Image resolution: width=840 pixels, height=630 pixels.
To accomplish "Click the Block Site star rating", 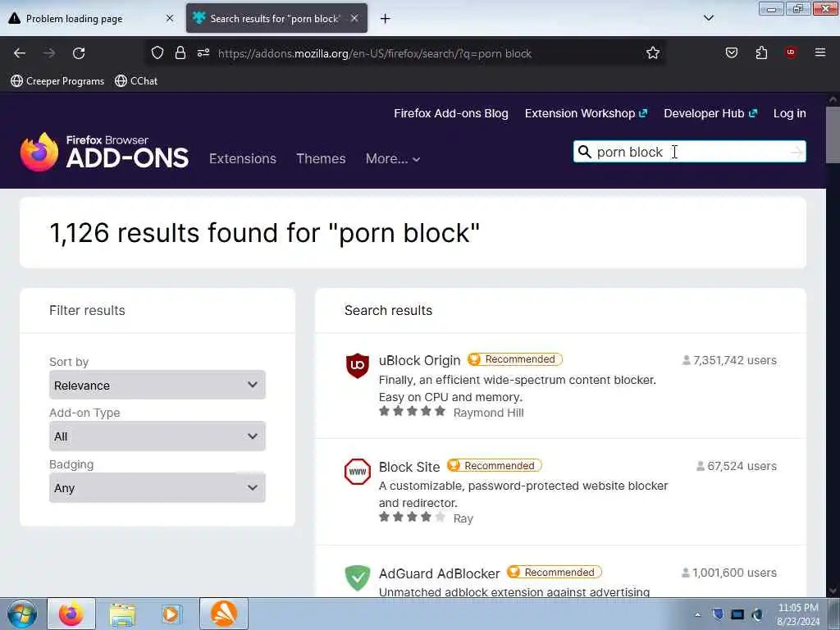I will coord(412,517).
